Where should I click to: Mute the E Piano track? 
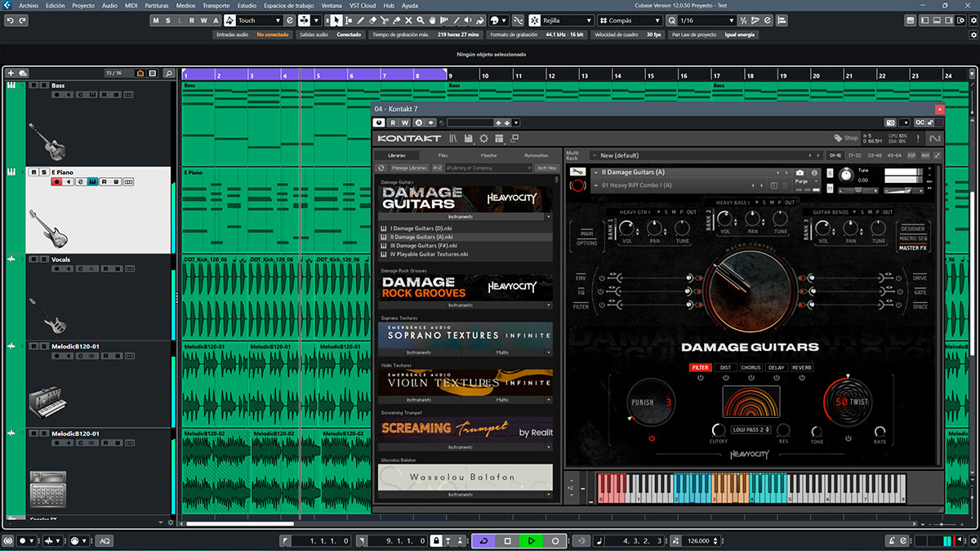coord(33,172)
